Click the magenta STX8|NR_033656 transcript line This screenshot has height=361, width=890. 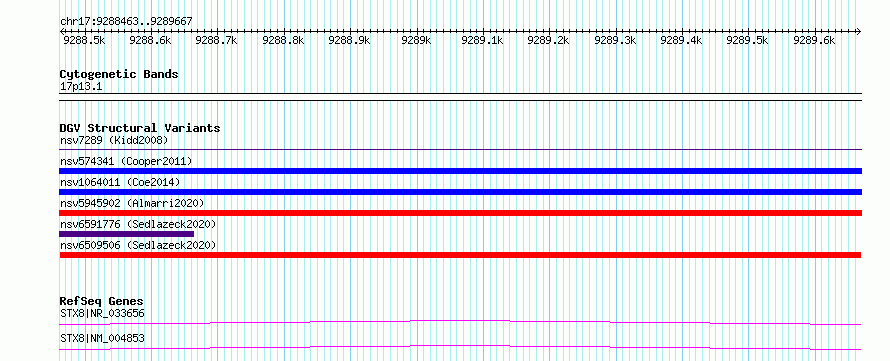460,322
